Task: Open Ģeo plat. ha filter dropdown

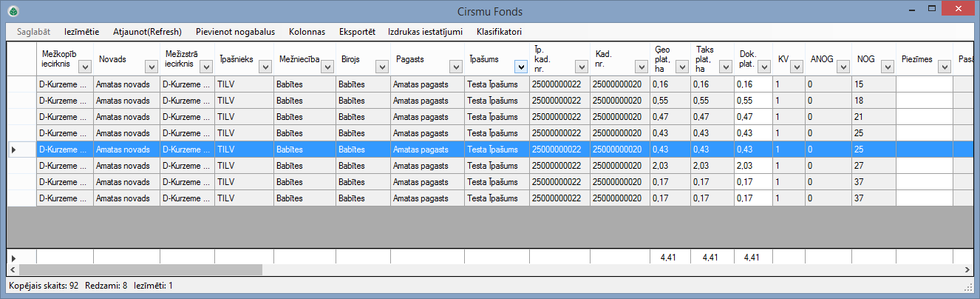Action: click(681, 67)
